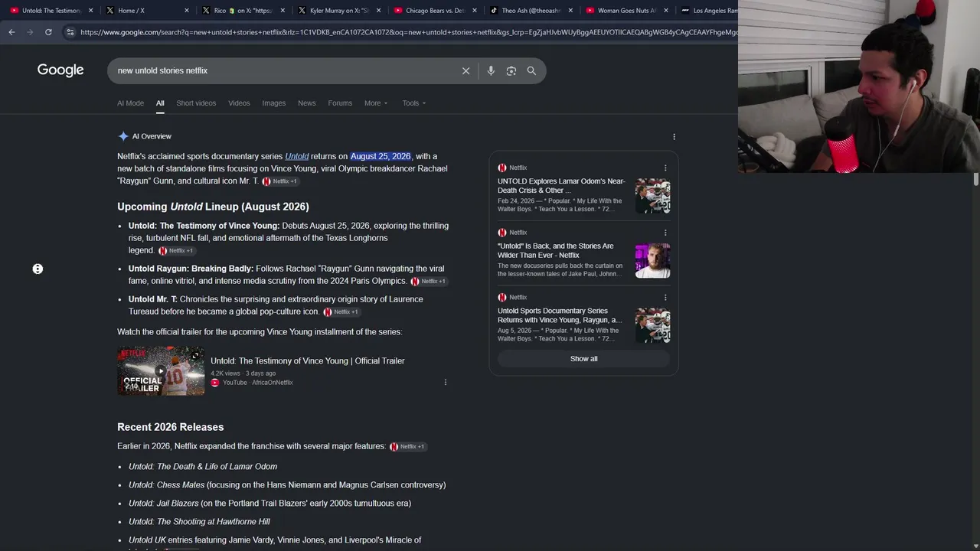Close the Woman Goes Nuts tab
The height and width of the screenshot is (551, 980).
coord(666,11)
